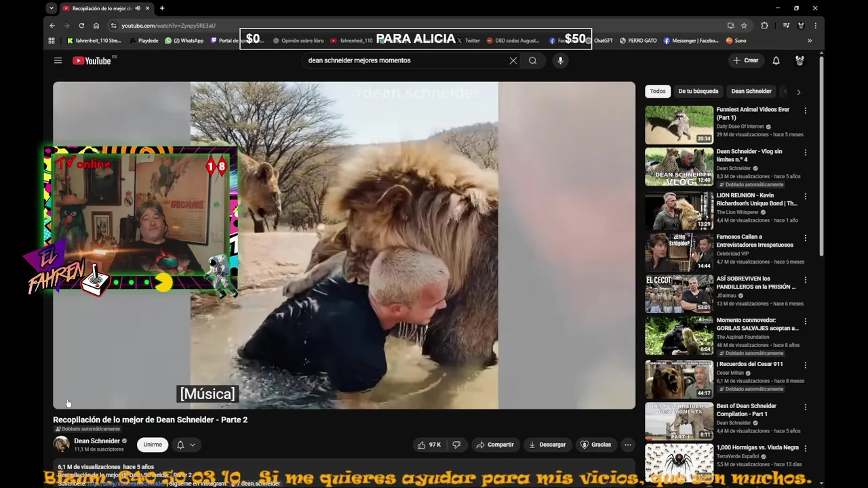The height and width of the screenshot is (488, 868).
Task: Click the Unirme join button
Action: click(x=153, y=445)
